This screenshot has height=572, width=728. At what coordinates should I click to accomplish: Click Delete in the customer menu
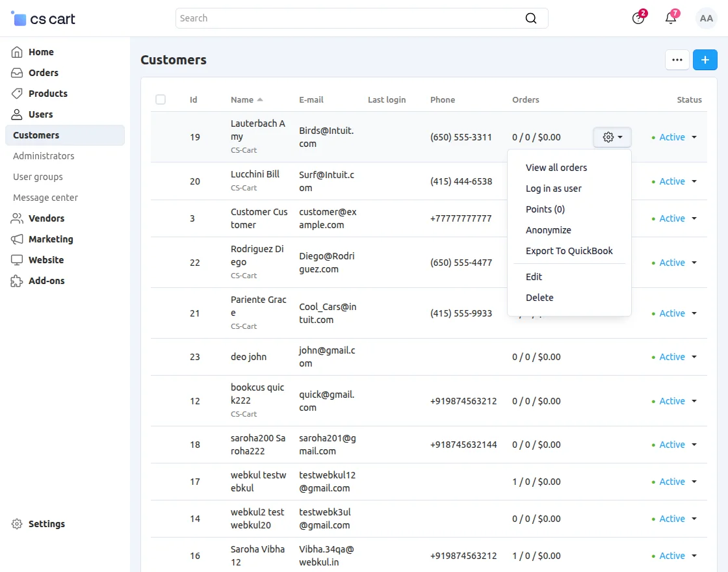pyautogui.click(x=539, y=298)
